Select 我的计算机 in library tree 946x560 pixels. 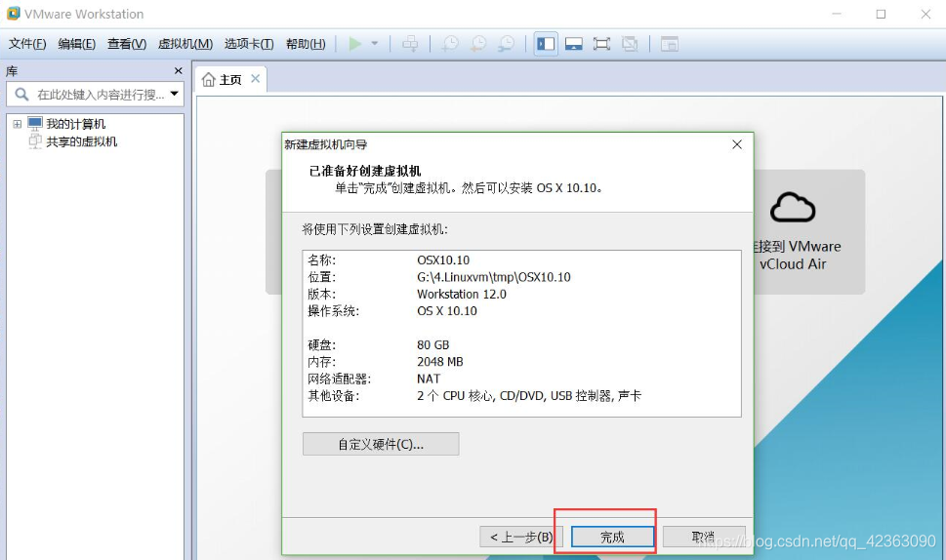coord(75,124)
